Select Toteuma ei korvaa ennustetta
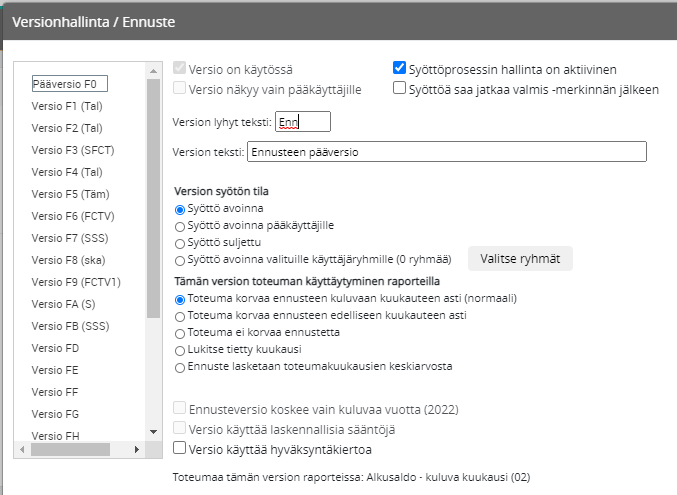The height and width of the screenshot is (495, 677). 180,332
